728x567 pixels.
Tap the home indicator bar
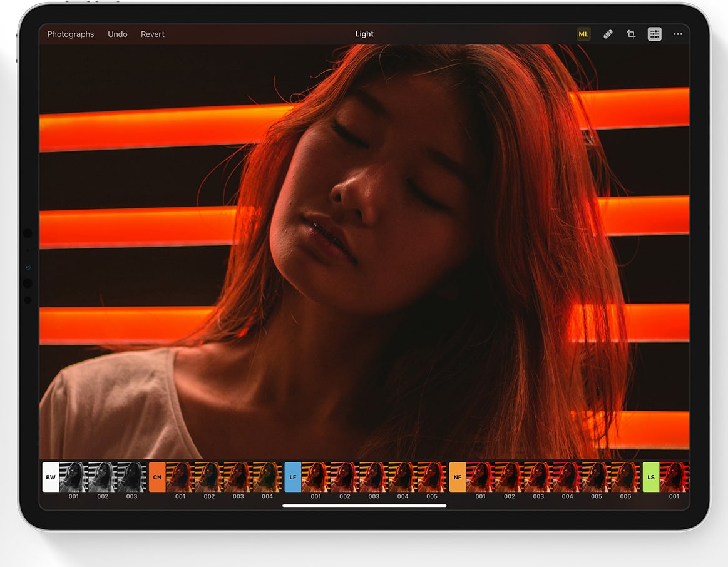click(364, 506)
